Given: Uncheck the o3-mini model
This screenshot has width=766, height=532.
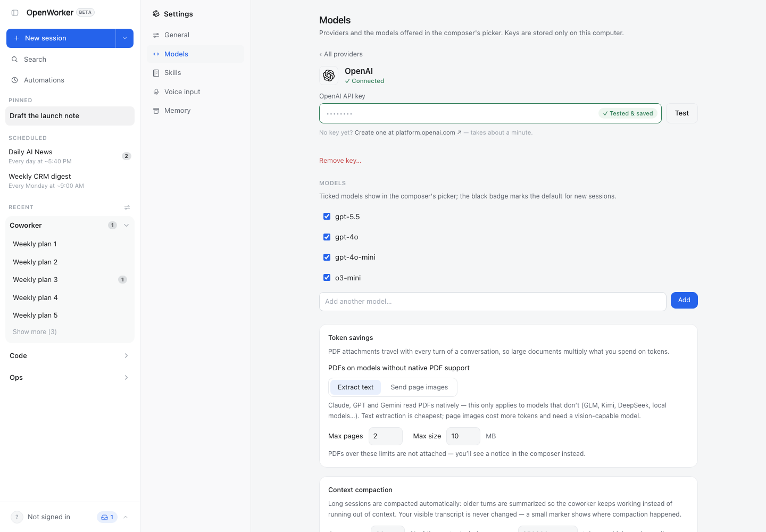Looking at the screenshot, I should pos(327,278).
